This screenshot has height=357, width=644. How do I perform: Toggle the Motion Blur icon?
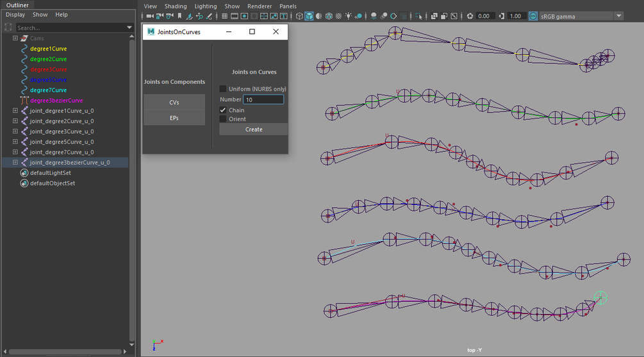pyautogui.click(x=384, y=16)
